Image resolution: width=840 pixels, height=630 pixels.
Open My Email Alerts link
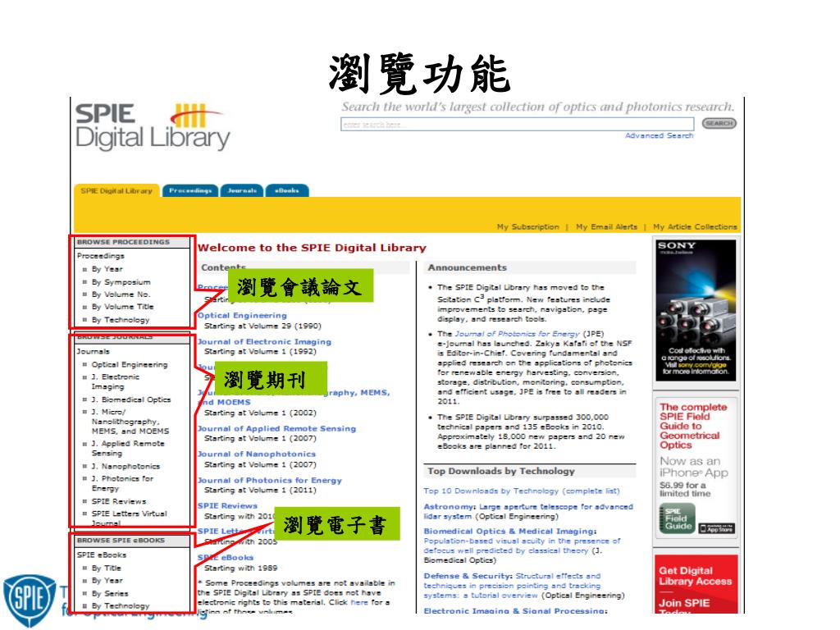[x=606, y=227]
